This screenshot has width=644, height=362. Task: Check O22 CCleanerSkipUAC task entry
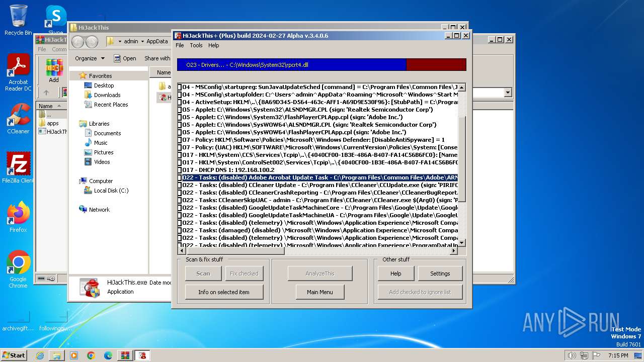(x=180, y=200)
